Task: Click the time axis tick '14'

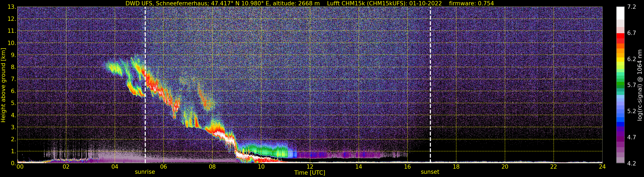Action: click(358, 167)
